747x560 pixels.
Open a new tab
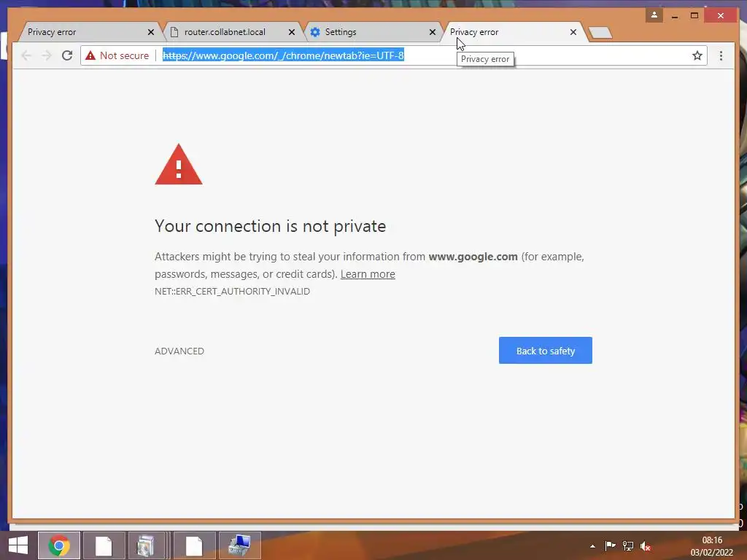600,32
